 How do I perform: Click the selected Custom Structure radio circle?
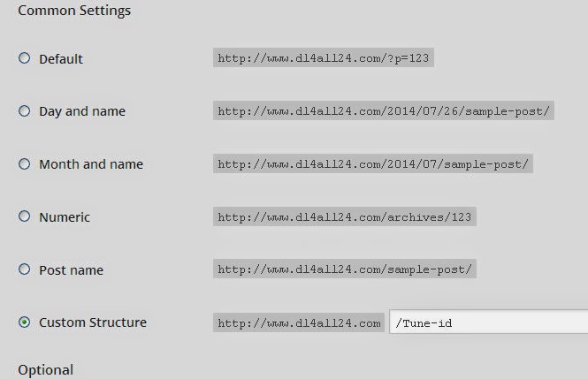click(x=24, y=322)
